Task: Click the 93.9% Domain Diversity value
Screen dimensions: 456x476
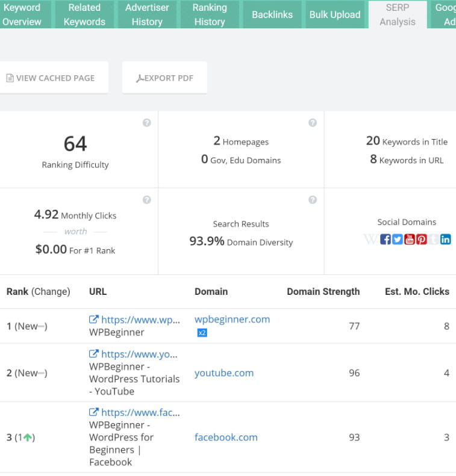Action: (207, 241)
